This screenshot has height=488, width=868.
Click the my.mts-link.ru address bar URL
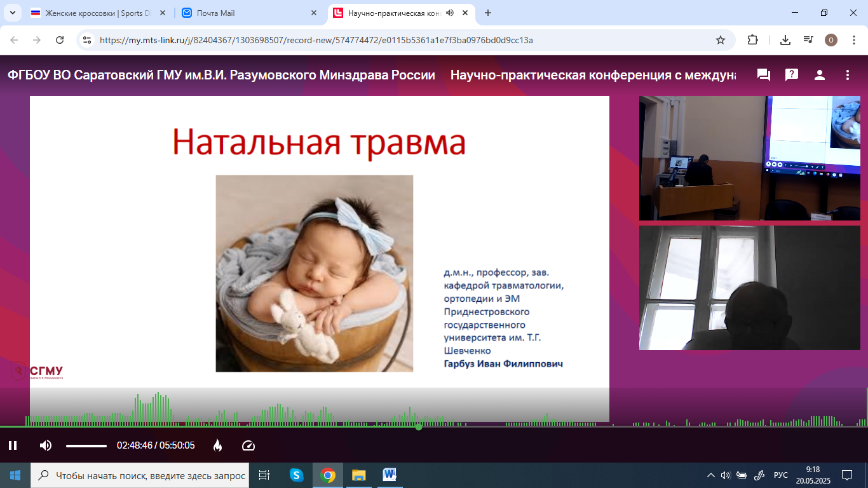(316, 40)
